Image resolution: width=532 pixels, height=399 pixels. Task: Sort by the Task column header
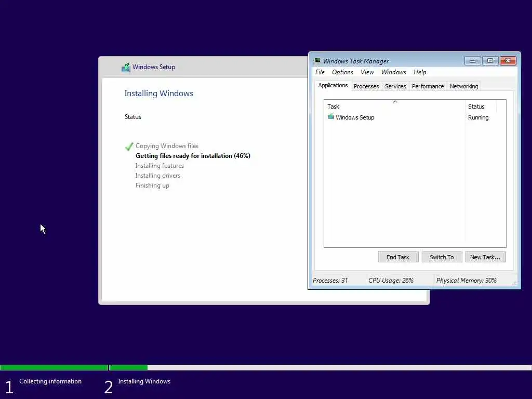(395, 106)
